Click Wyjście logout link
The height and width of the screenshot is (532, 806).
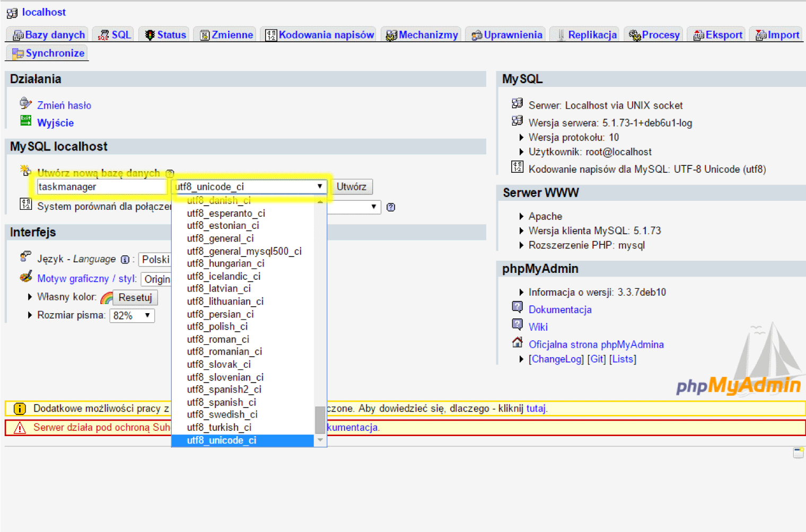click(56, 123)
